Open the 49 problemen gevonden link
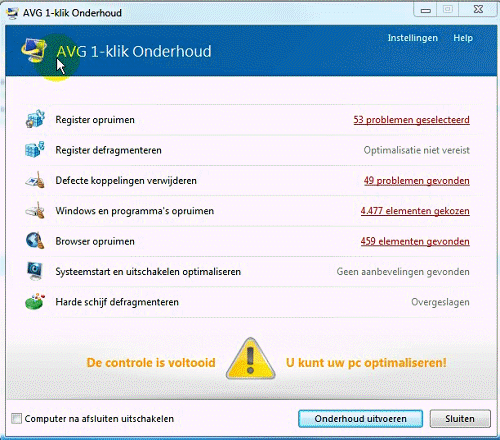This screenshot has width=500, height=440. 417,181
